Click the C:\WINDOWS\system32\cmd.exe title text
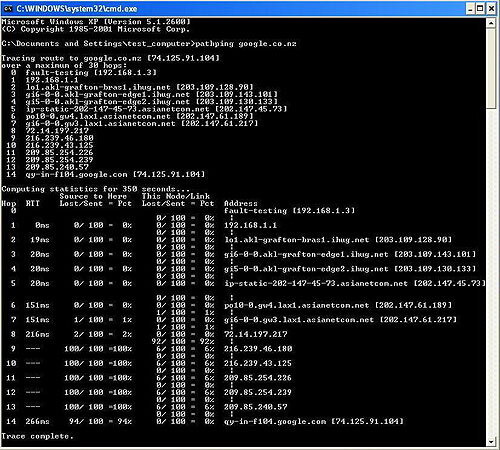This screenshot has height=450, width=500. pyautogui.click(x=77, y=9)
